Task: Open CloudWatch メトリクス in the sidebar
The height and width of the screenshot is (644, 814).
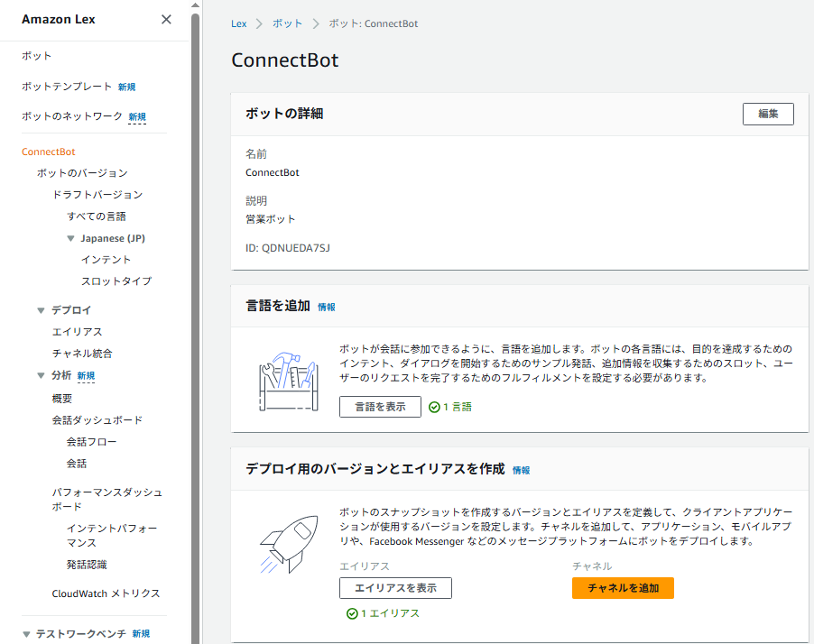Action: [106, 593]
